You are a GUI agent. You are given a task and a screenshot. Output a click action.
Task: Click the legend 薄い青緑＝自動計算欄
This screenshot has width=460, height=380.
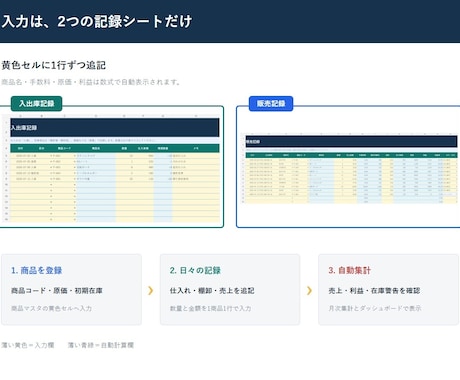[101, 345]
